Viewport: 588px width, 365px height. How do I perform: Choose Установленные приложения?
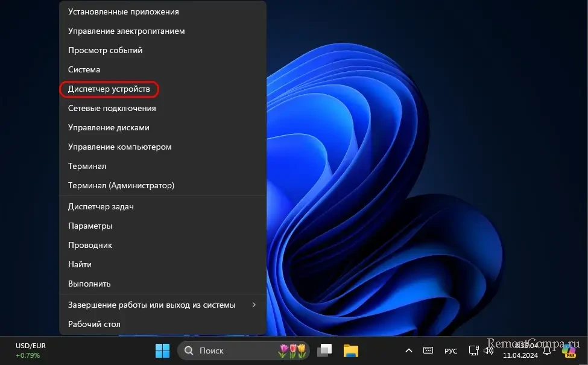pyautogui.click(x=123, y=12)
